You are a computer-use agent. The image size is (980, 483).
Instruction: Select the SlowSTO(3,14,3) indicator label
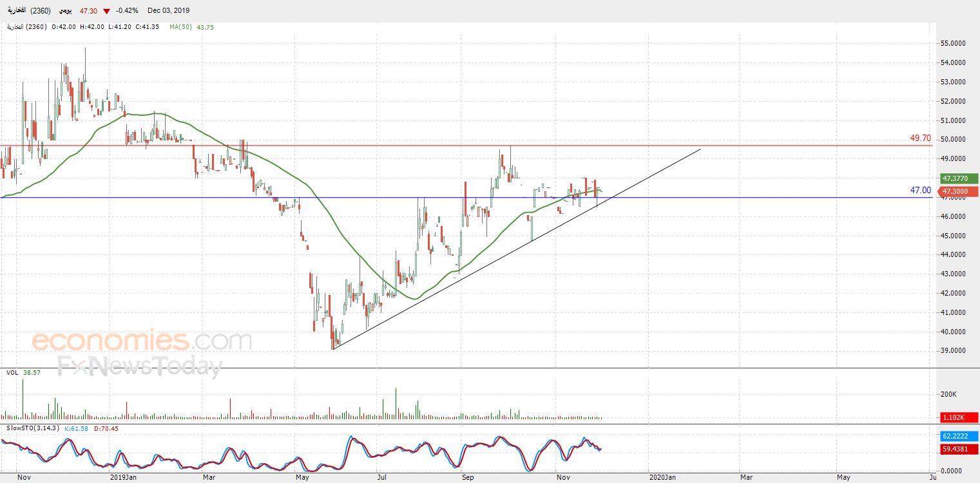click(x=32, y=428)
